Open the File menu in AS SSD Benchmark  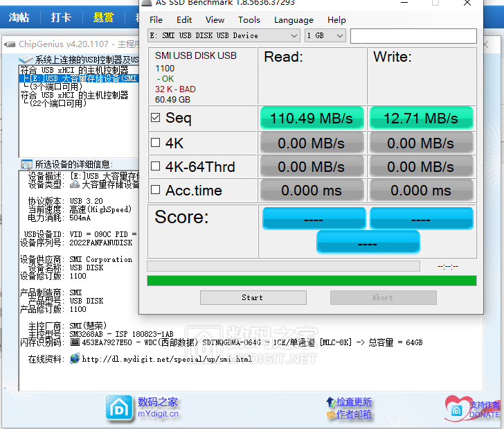156,20
